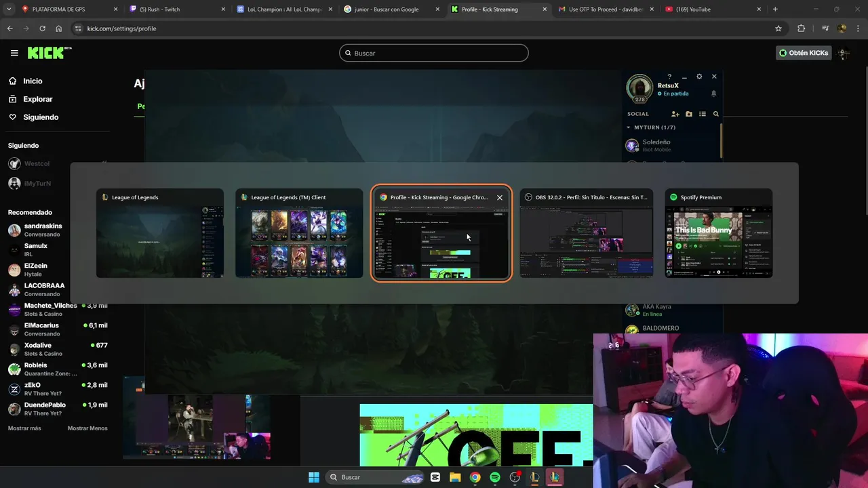Open Kick profile avatar menu

coord(844,53)
